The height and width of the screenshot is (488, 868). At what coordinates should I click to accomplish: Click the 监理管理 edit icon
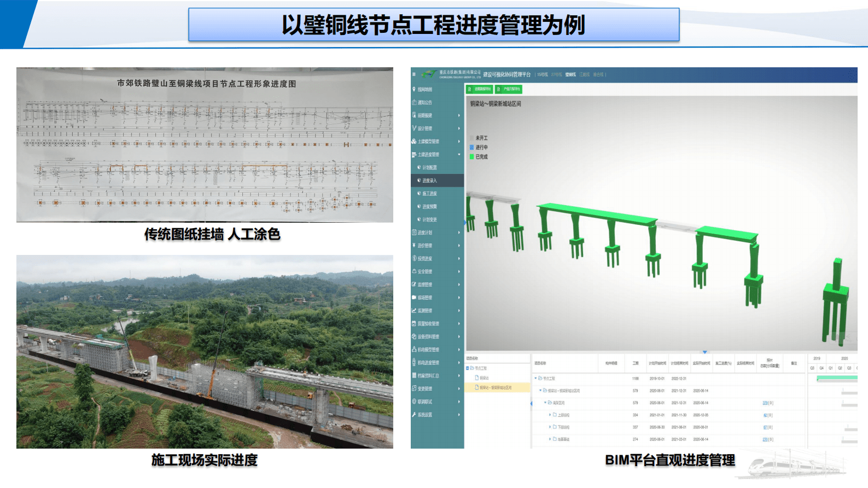(414, 284)
